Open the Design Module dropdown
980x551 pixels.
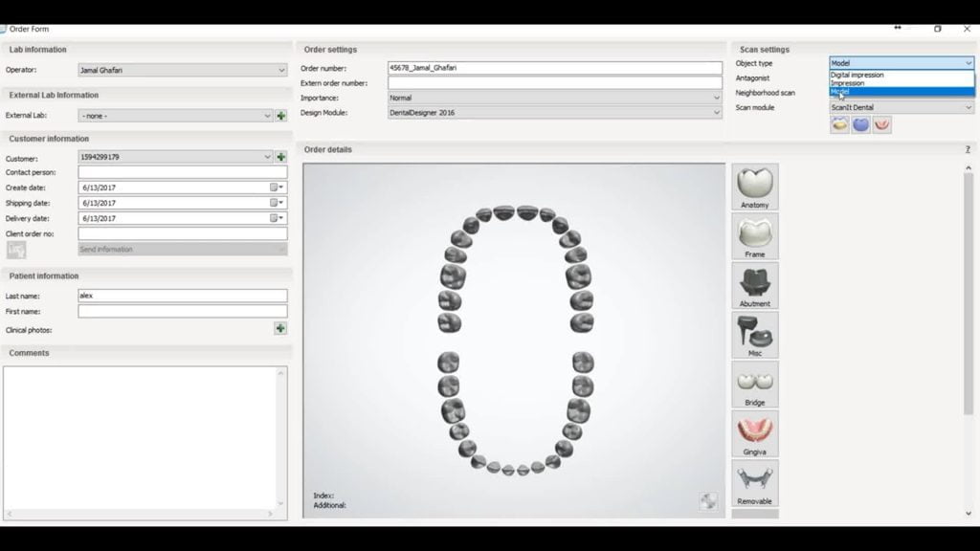point(716,113)
